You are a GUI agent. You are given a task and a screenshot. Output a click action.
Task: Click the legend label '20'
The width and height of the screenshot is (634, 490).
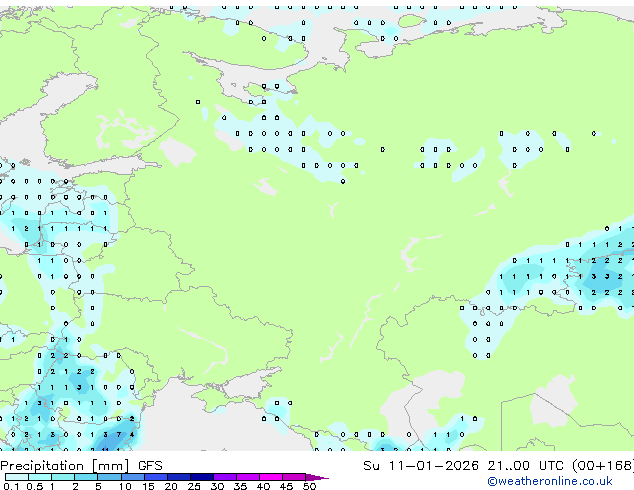[171, 486]
